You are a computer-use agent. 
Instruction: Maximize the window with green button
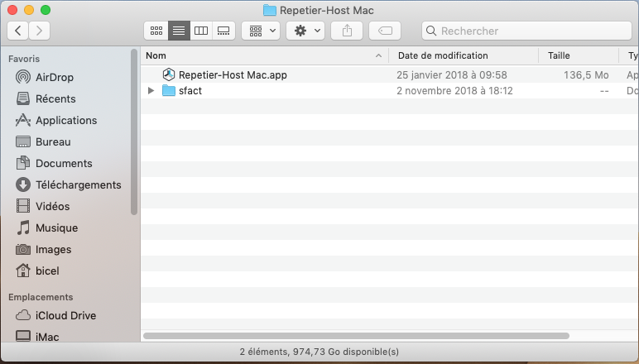(x=46, y=10)
